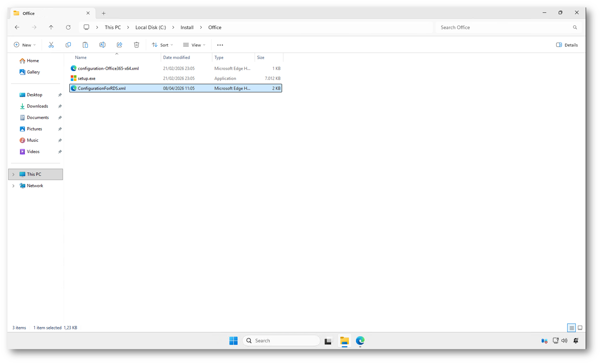This screenshot has width=601, height=364.
Task: Switch to large thumbnails view
Action: coord(580,328)
